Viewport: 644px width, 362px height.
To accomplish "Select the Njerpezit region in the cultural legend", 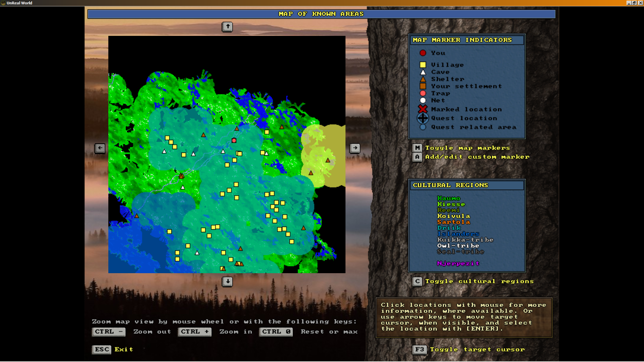I will (x=458, y=263).
